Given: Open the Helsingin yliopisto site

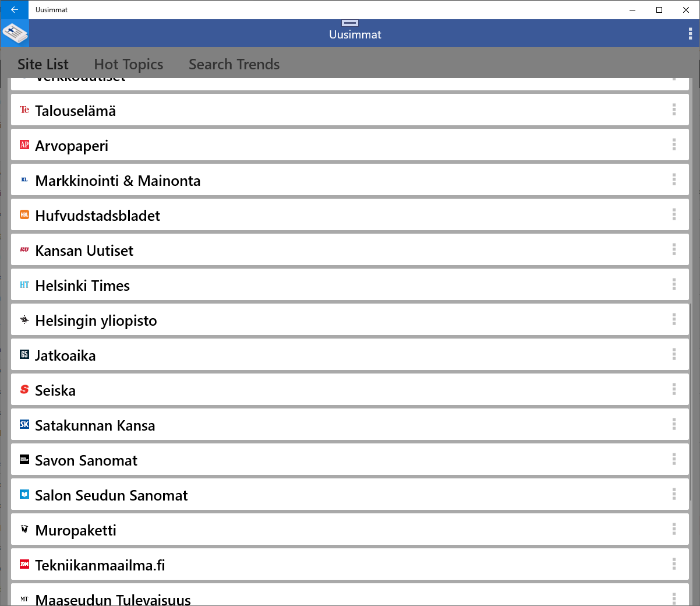Looking at the screenshot, I should click(x=350, y=319).
